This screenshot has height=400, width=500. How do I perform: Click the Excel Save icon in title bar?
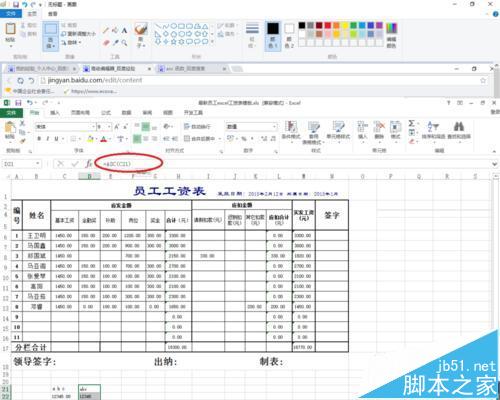tap(18, 103)
